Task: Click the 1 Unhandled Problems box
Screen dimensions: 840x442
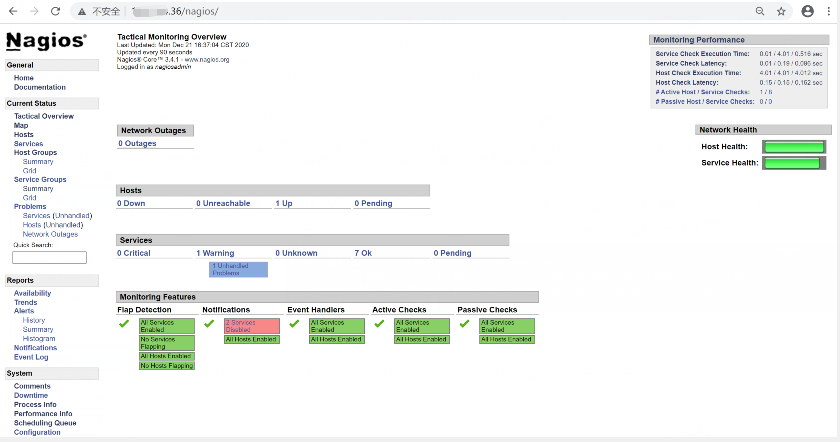Action: point(238,269)
